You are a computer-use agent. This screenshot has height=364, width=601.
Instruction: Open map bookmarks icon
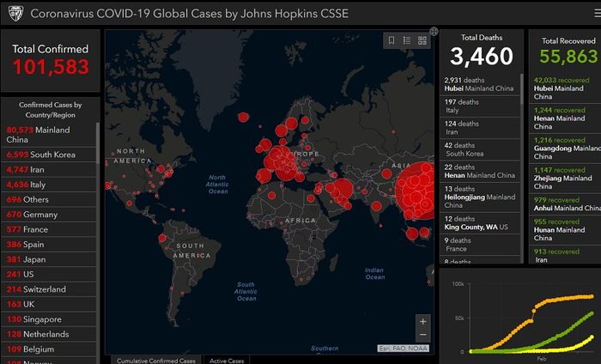(392, 40)
